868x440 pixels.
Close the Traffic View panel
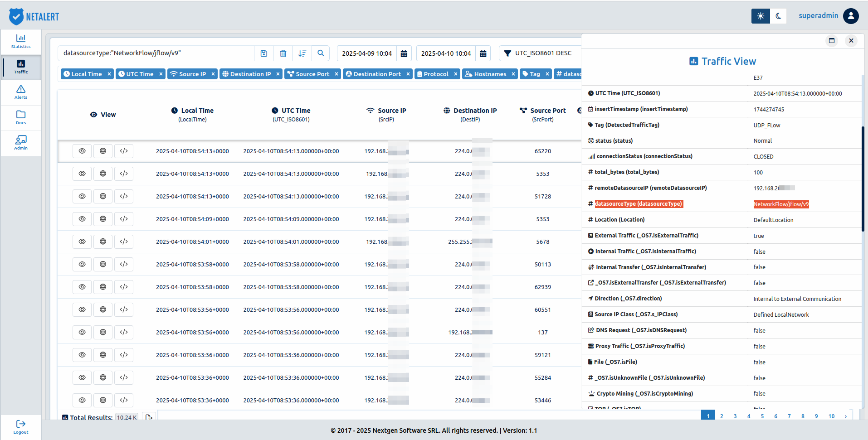tap(851, 40)
